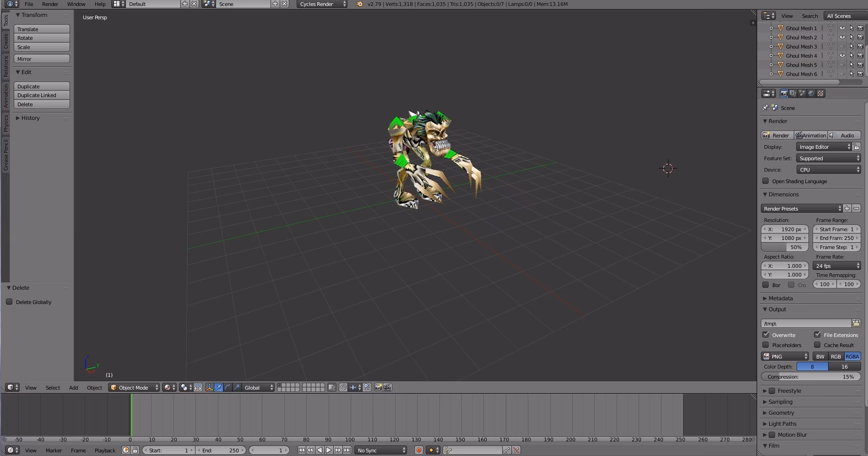The image size is (868, 456).
Task: Open the 24 fps frame rate dropdown
Action: click(837, 266)
